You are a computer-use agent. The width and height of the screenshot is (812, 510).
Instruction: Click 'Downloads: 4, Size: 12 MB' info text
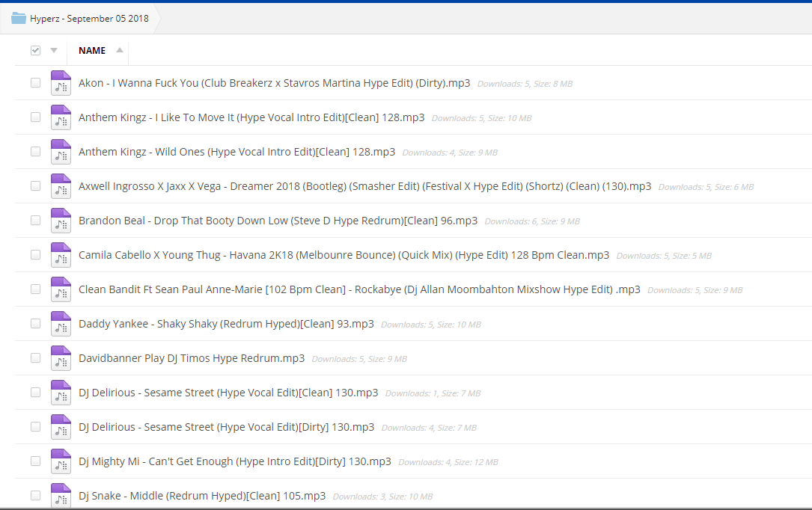[x=448, y=462]
